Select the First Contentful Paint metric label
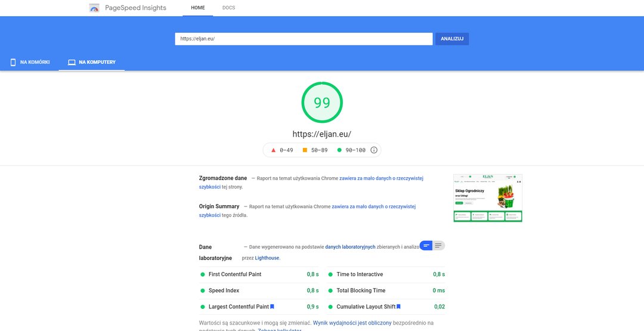 point(235,274)
